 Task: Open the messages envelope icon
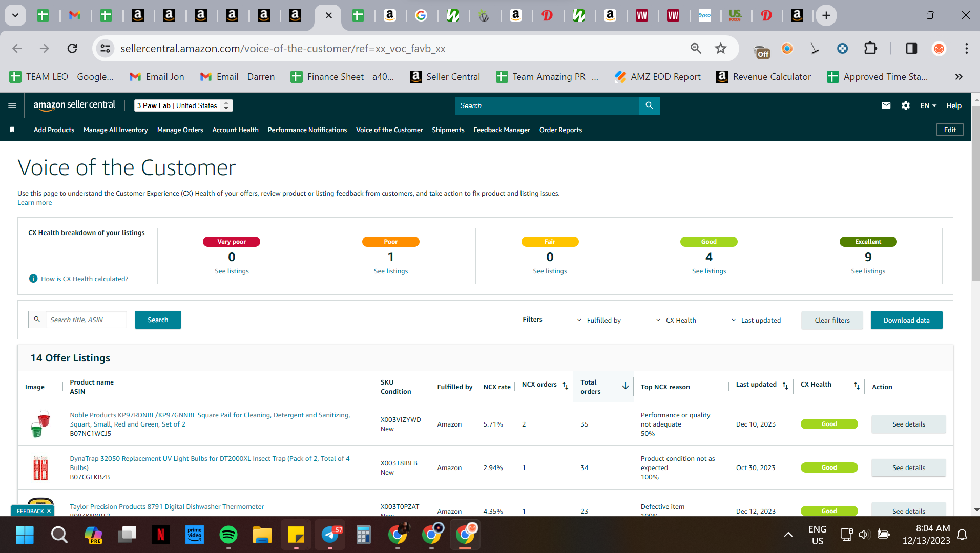(886, 105)
